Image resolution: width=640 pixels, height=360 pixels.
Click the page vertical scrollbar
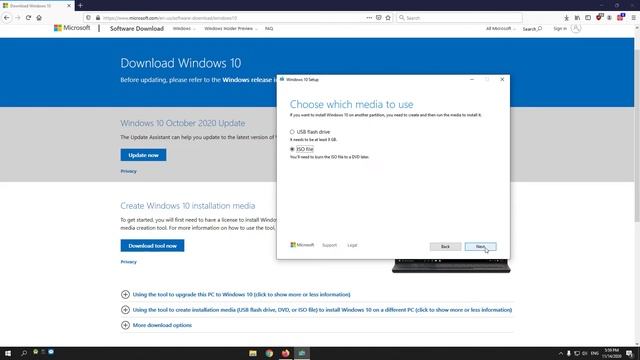coord(637,135)
